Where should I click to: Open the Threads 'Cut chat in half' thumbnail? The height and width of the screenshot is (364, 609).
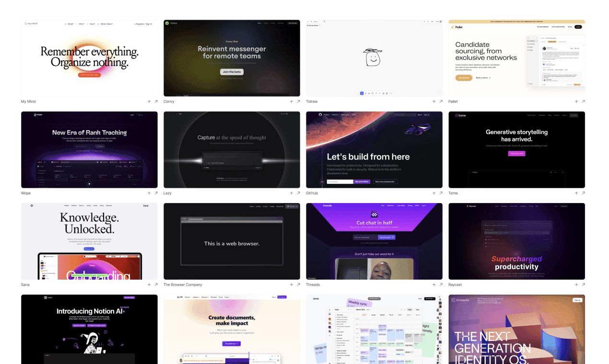pos(374,241)
